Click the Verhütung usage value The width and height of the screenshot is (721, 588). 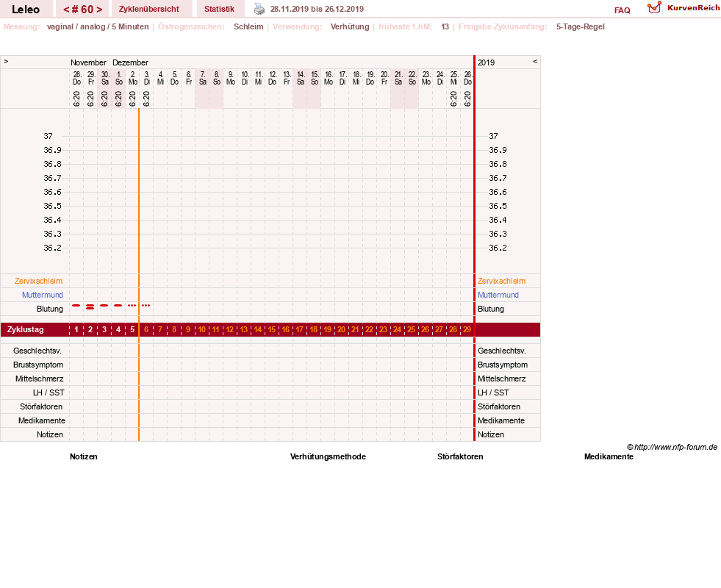pos(350,26)
